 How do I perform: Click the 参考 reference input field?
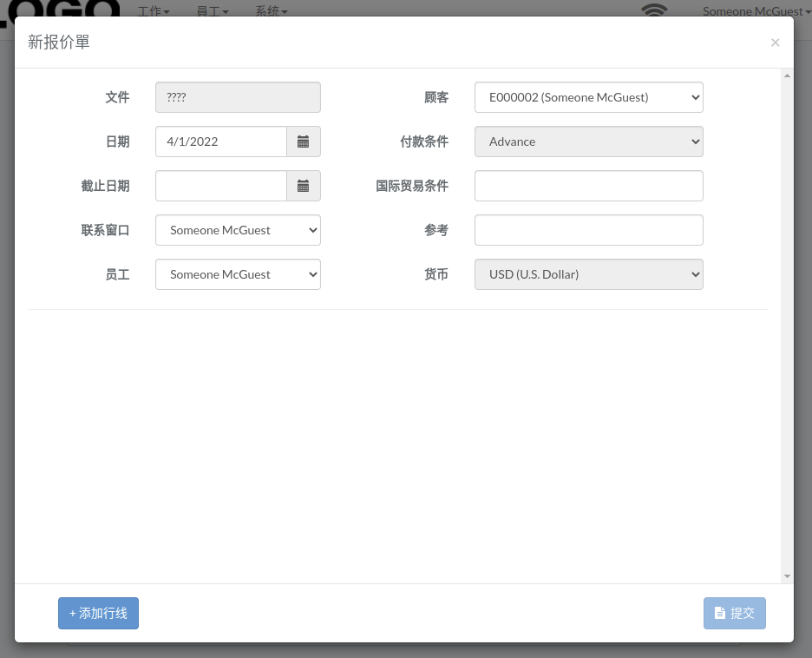point(589,230)
